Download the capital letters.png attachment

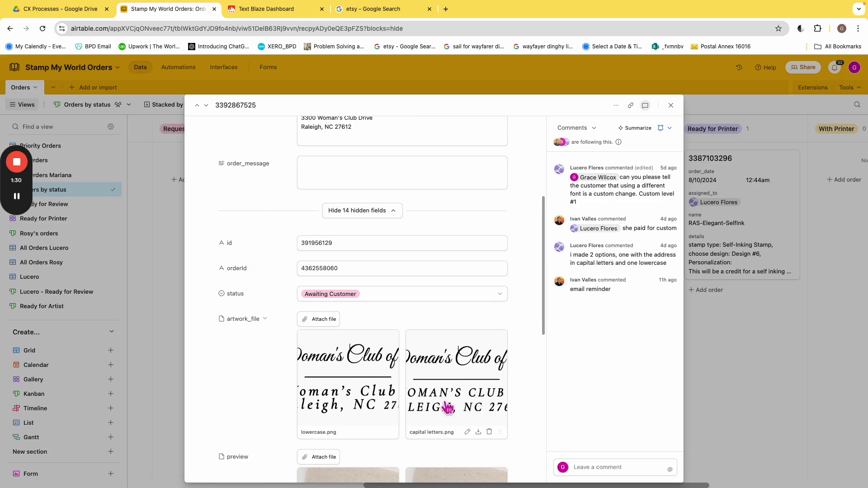click(x=478, y=432)
